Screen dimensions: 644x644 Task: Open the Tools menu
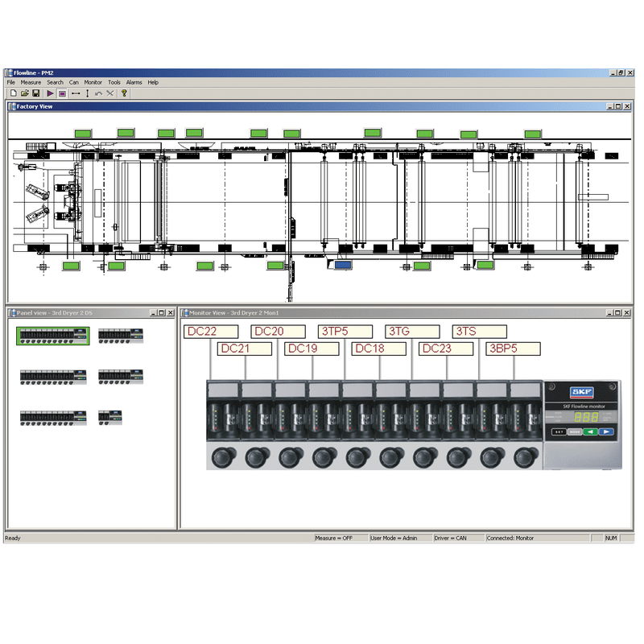[x=114, y=82]
